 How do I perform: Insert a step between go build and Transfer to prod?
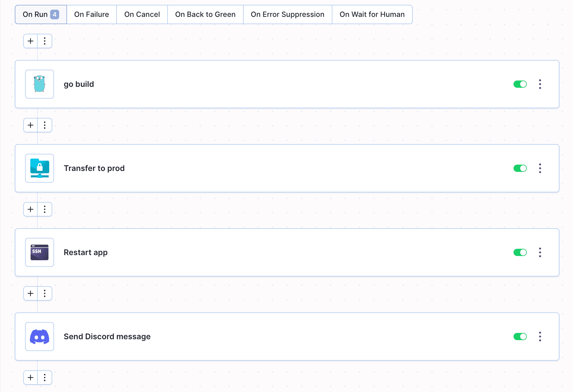tap(30, 125)
